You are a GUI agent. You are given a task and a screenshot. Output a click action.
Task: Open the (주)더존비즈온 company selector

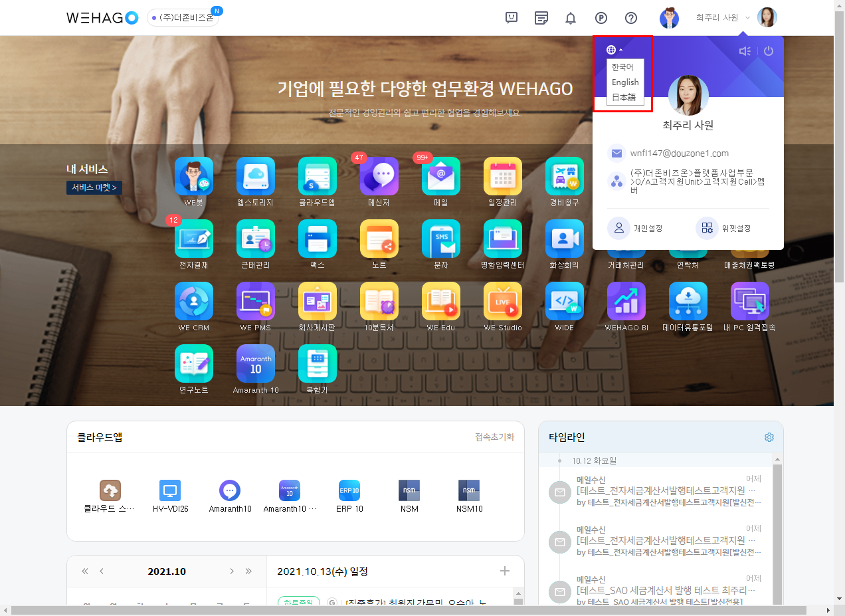click(183, 18)
